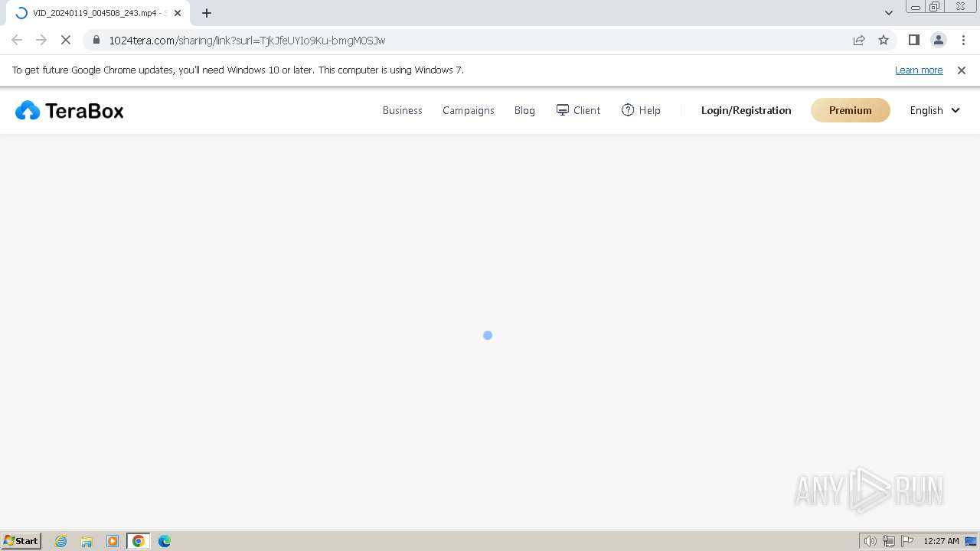Click Login/Registration

tap(746, 110)
